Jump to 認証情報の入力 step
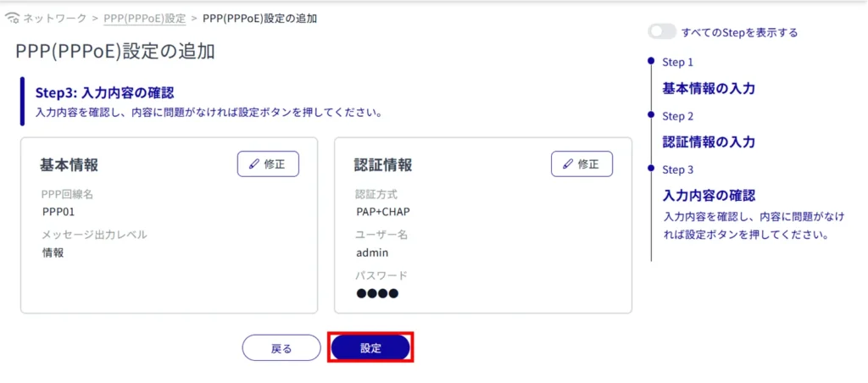 (708, 142)
